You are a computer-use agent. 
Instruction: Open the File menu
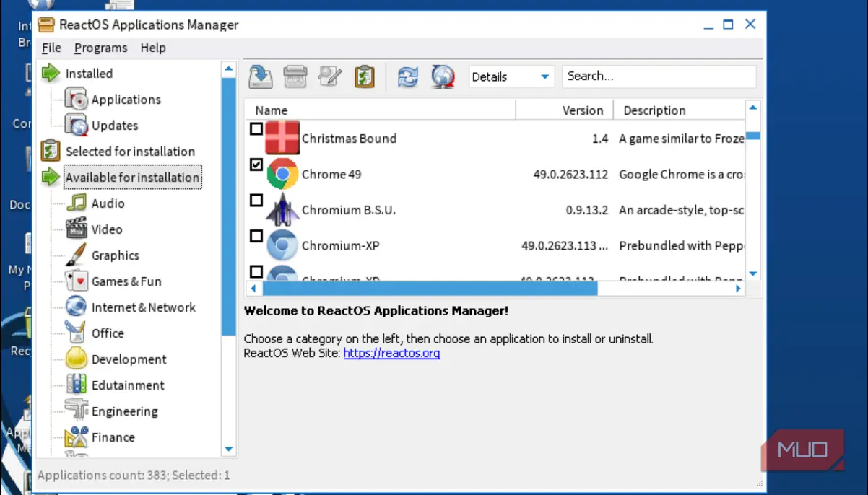(x=51, y=48)
